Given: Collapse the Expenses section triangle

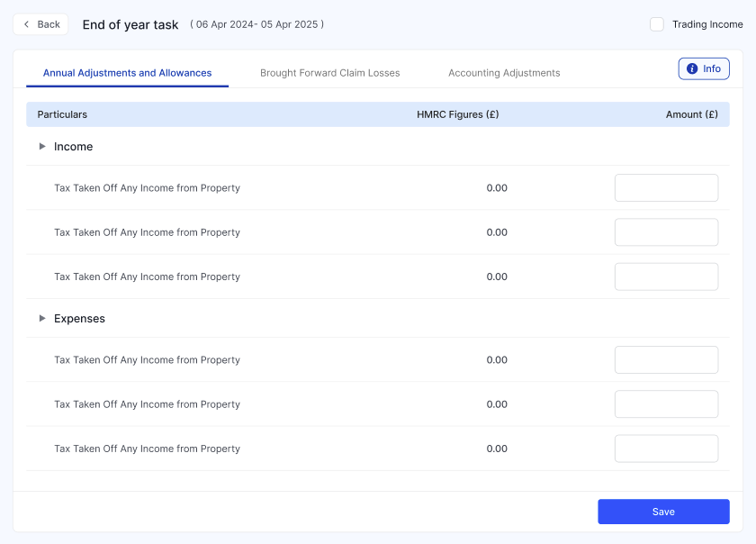Looking at the screenshot, I should point(42,319).
